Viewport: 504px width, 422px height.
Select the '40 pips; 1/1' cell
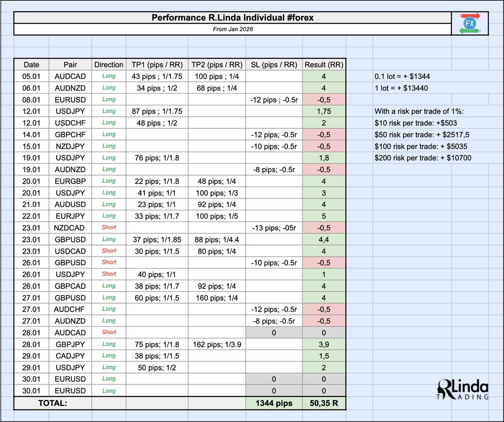tap(157, 274)
